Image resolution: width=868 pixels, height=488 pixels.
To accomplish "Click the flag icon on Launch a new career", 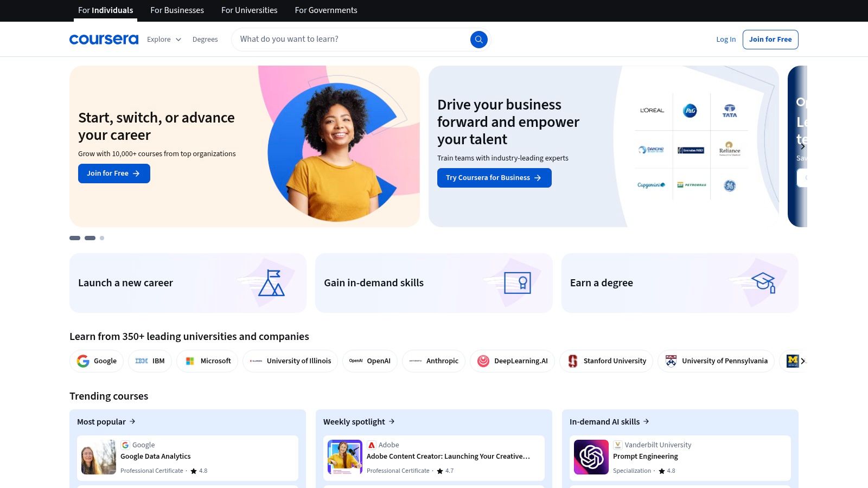I will coord(271,282).
